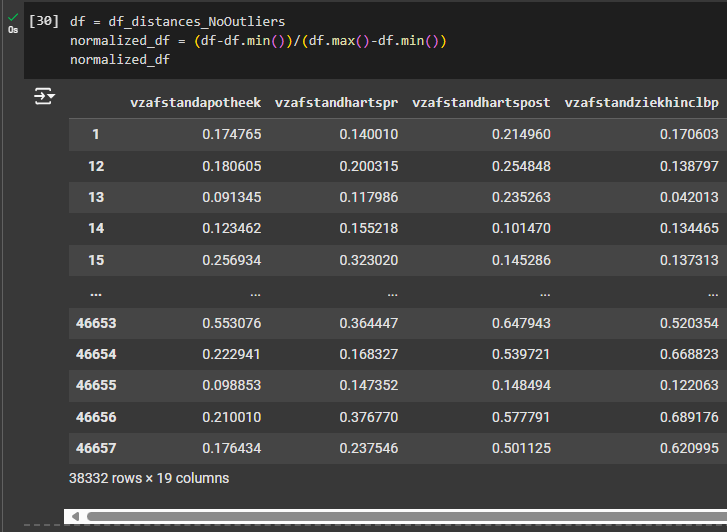Click the value 0.222941
This screenshot has height=532, width=727.
(232, 354)
